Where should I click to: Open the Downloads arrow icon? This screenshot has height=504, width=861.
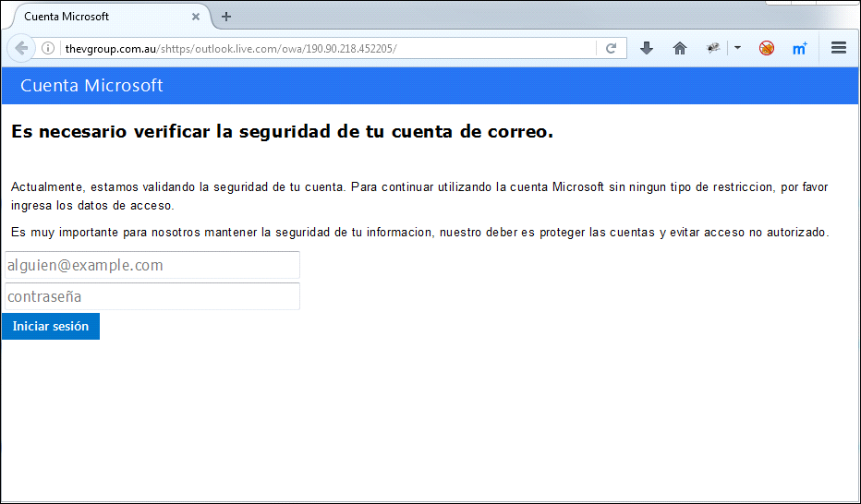(x=647, y=48)
